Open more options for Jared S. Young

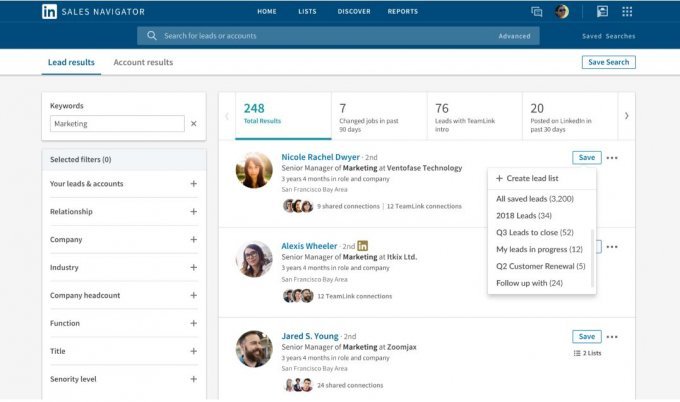pos(612,337)
